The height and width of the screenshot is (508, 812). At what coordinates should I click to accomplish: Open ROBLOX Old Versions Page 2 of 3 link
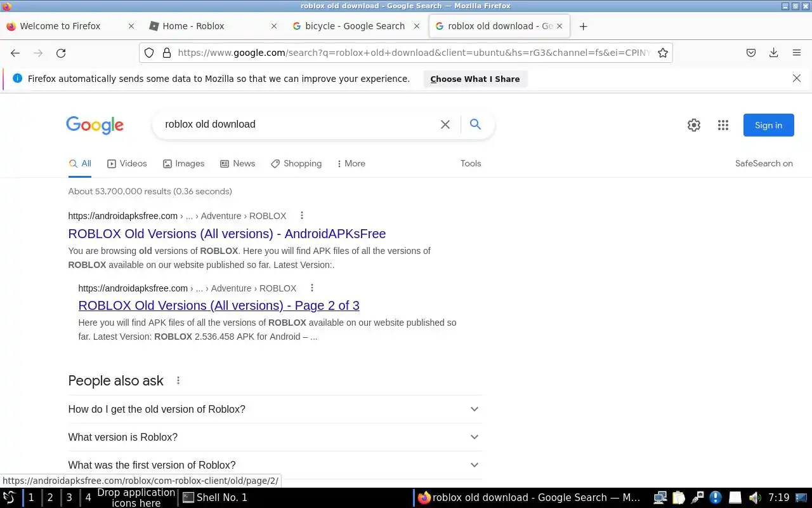point(219,305)
